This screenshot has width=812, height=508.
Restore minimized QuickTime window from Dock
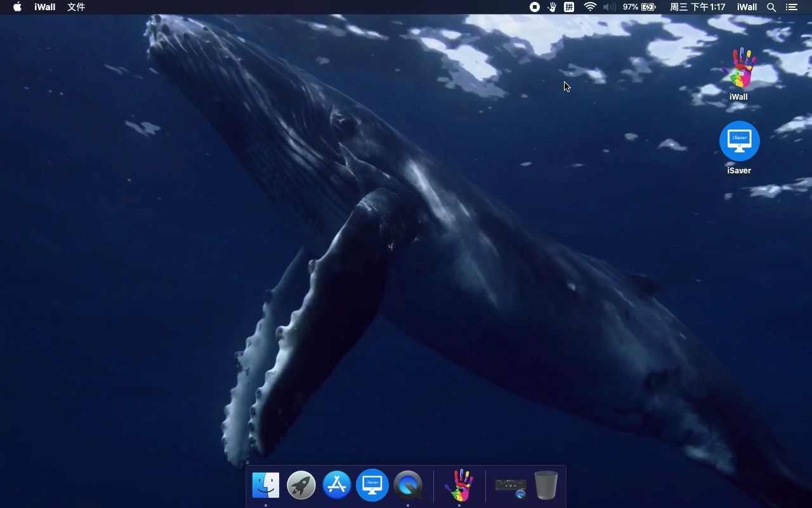[x=511, y=486]
